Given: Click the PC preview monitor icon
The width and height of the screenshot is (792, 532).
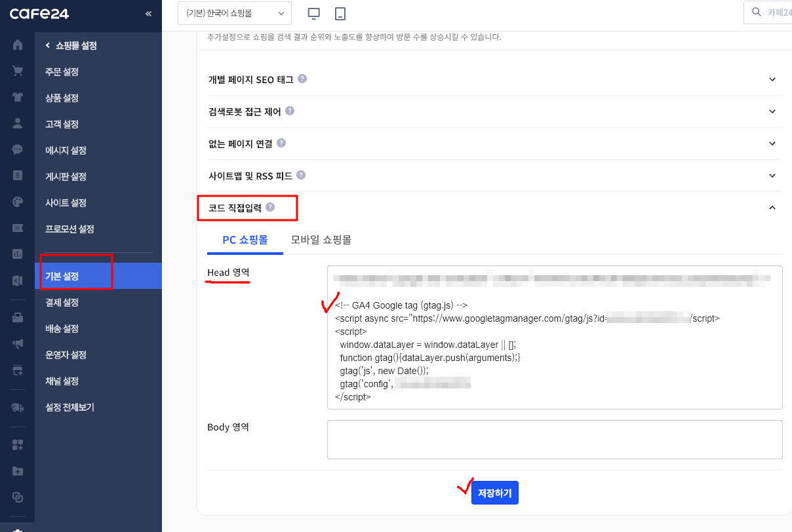Looking at the screenshot, I should 313,13.
